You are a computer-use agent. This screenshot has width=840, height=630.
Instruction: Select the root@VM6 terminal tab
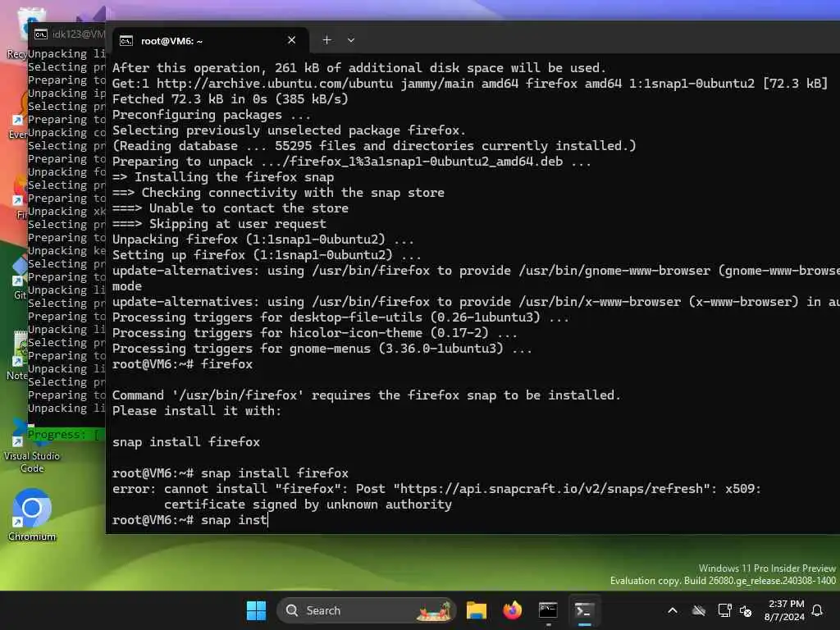click(211, 41)
